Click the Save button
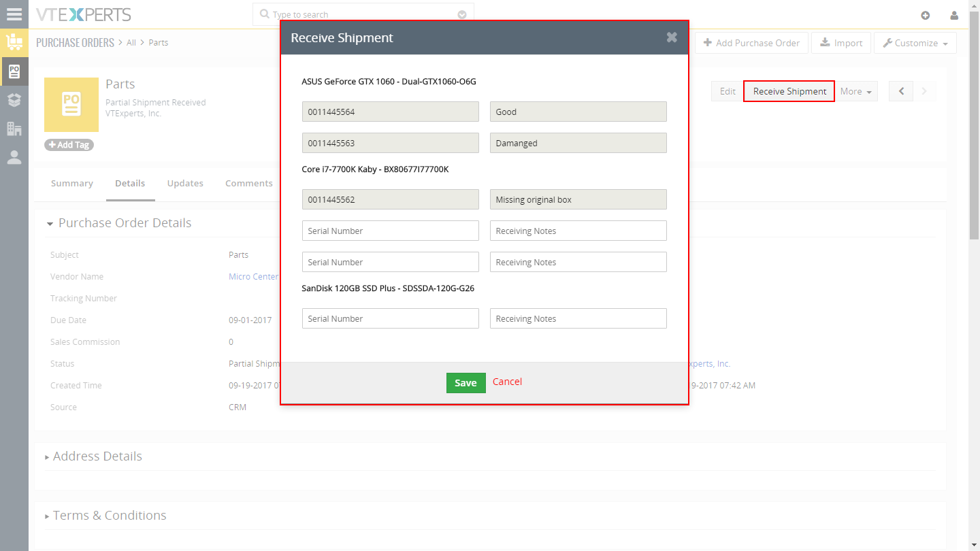Image resolution: width=980 pixels, height=551 pixels. click(x=465, y=383)
